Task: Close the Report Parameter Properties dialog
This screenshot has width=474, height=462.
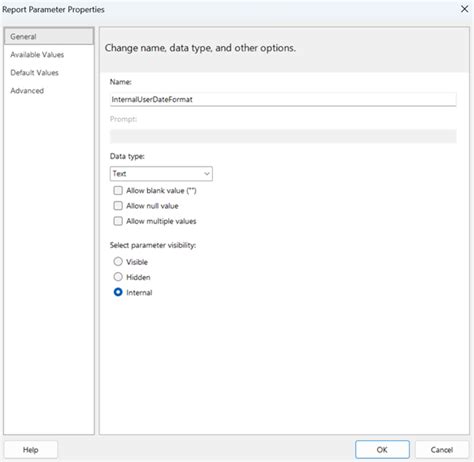Action: pyautogui.click(x=464, y=9)
